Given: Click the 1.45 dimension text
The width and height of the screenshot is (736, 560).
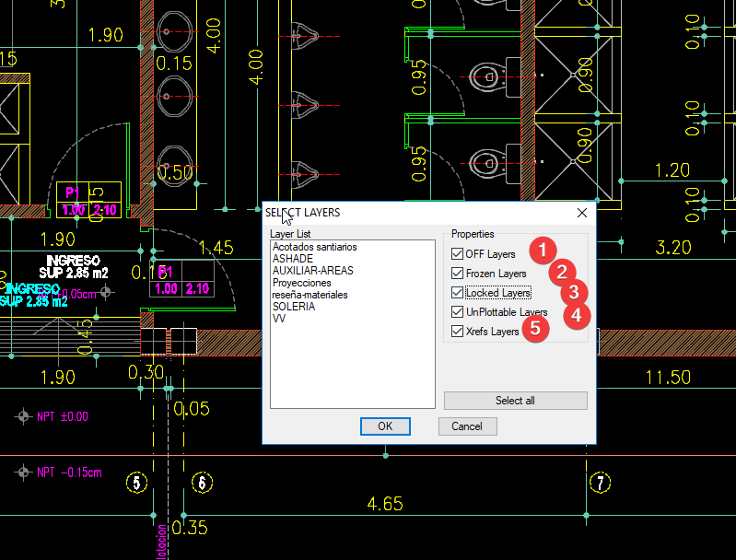Looking at the screenshot, I should pos(216,248).
